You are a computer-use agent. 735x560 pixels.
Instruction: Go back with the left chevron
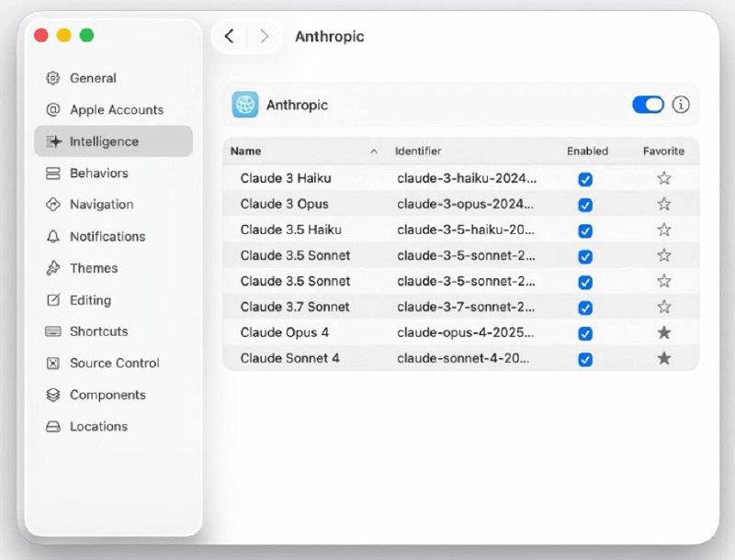coord(229,36)
